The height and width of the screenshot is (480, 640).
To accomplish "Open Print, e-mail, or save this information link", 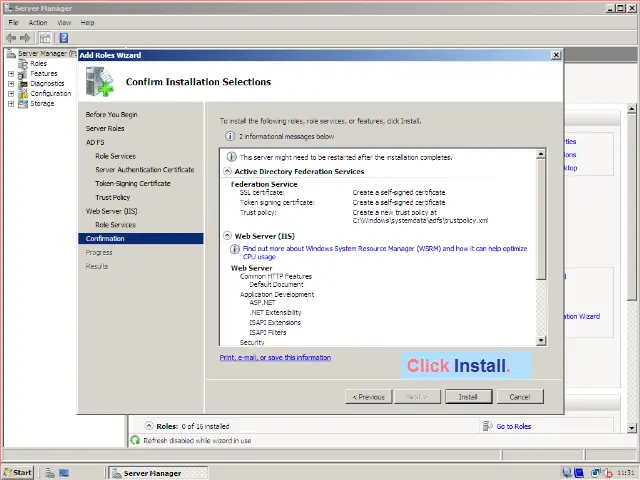I will pos(276,358).
